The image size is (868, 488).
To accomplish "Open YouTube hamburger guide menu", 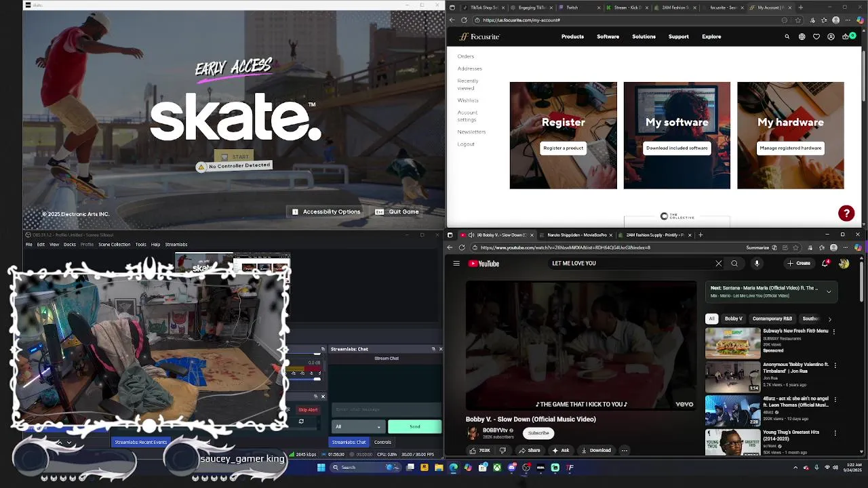I will pos(456,264).
